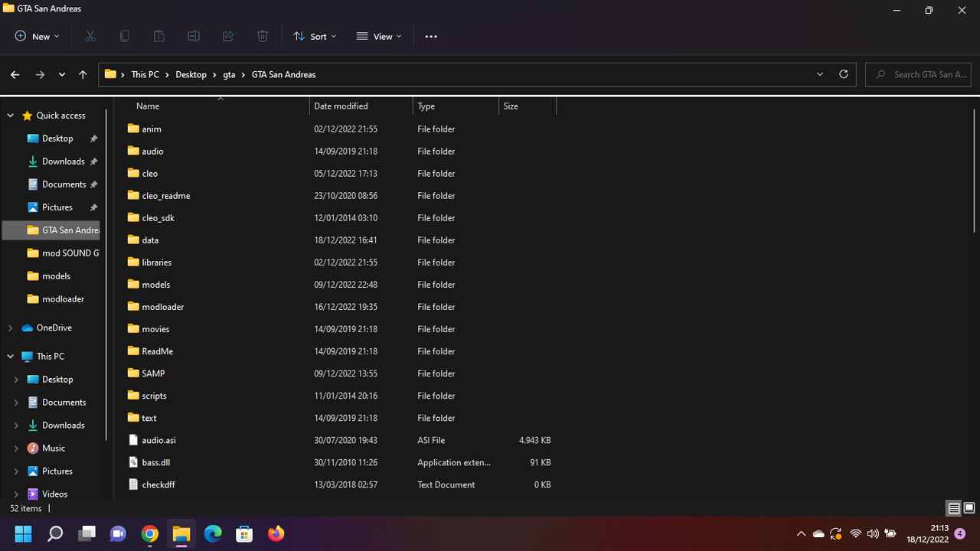Refresh the current folder view

pyautogui.click(x=844, y=74)
